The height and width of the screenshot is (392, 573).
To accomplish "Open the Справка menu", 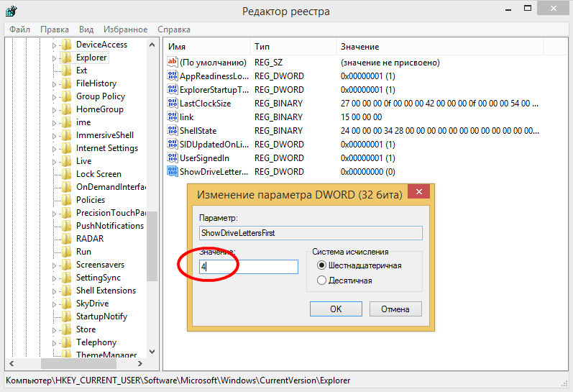I will (x=174, y=29).
